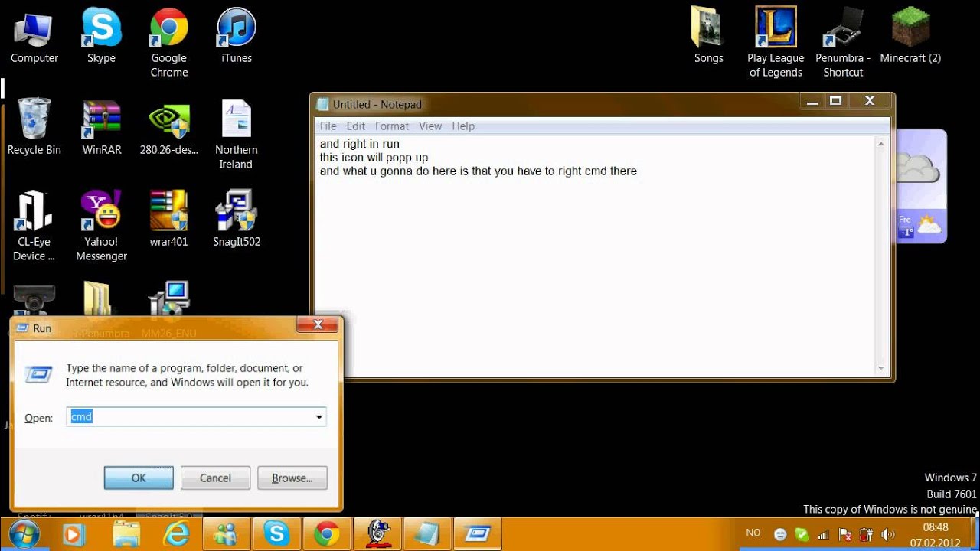Open the Minecraft (2) desktop icon
Screen dimensions: 980x551
coord(910,37)
